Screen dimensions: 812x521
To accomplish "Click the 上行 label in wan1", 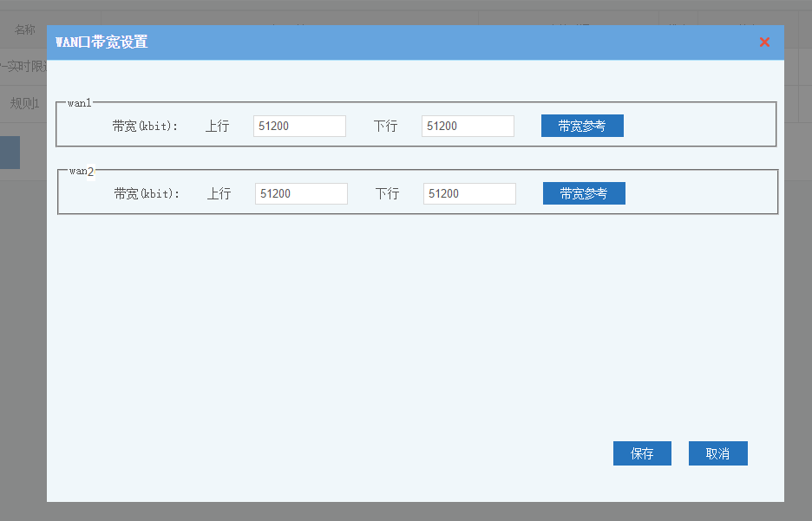I will coord(217,127).
